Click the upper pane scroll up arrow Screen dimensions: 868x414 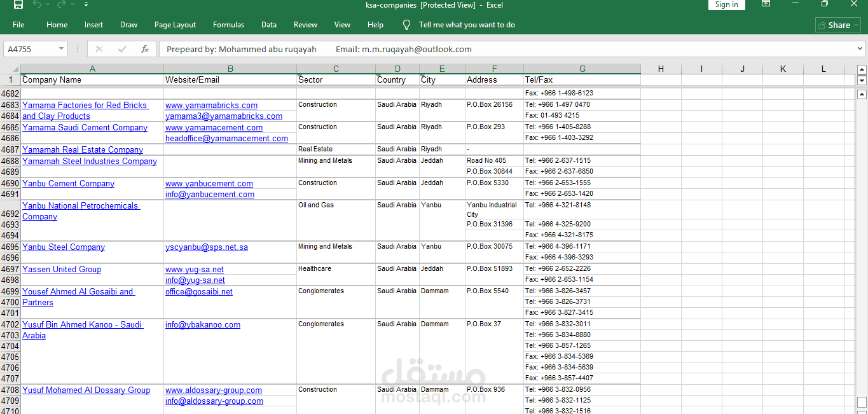click(862, 70)
